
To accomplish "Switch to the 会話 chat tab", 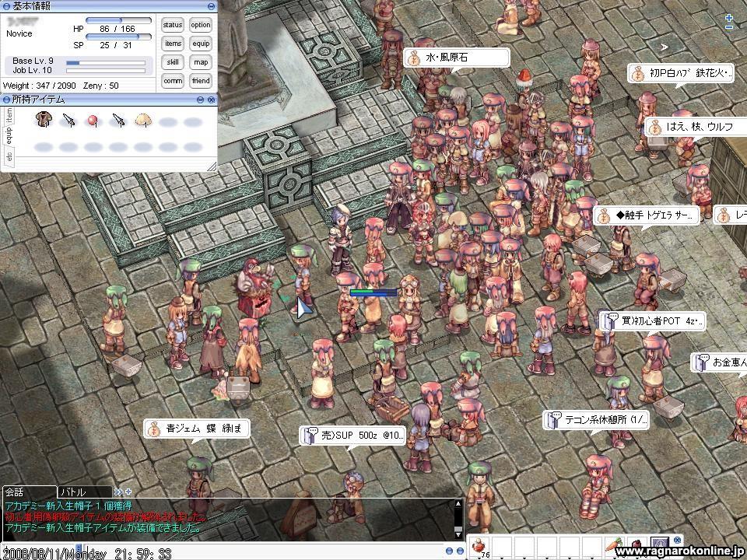I will tap(29, 492).
